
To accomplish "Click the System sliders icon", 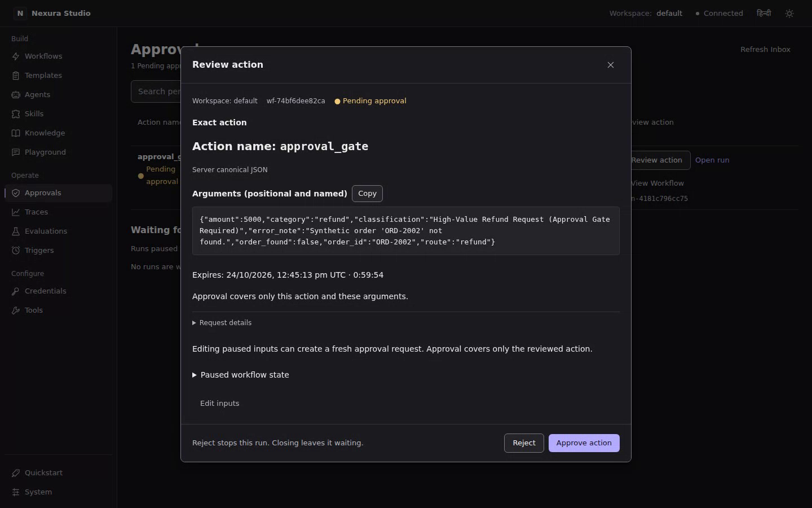I will pos(16,492).
